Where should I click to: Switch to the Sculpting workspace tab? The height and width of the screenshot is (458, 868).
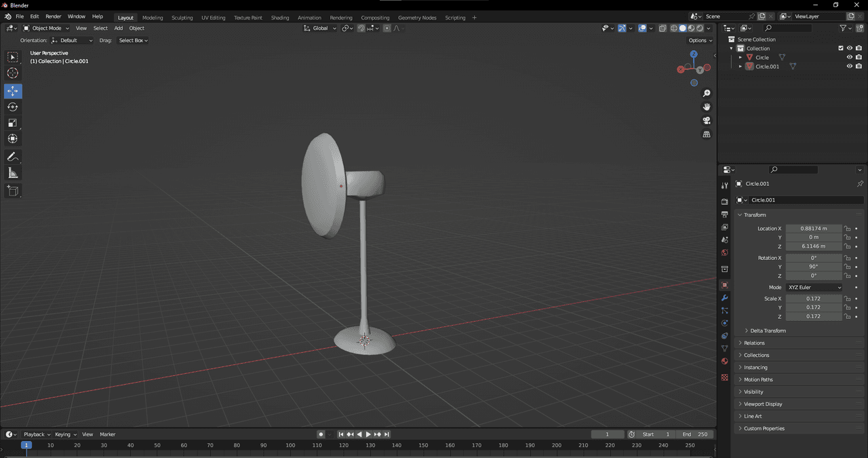pyautogui.click(x=182, y=18)
